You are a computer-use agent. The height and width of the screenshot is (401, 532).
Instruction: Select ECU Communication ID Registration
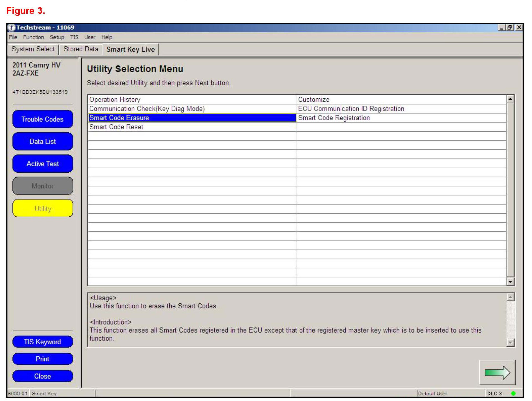[351, 109]
